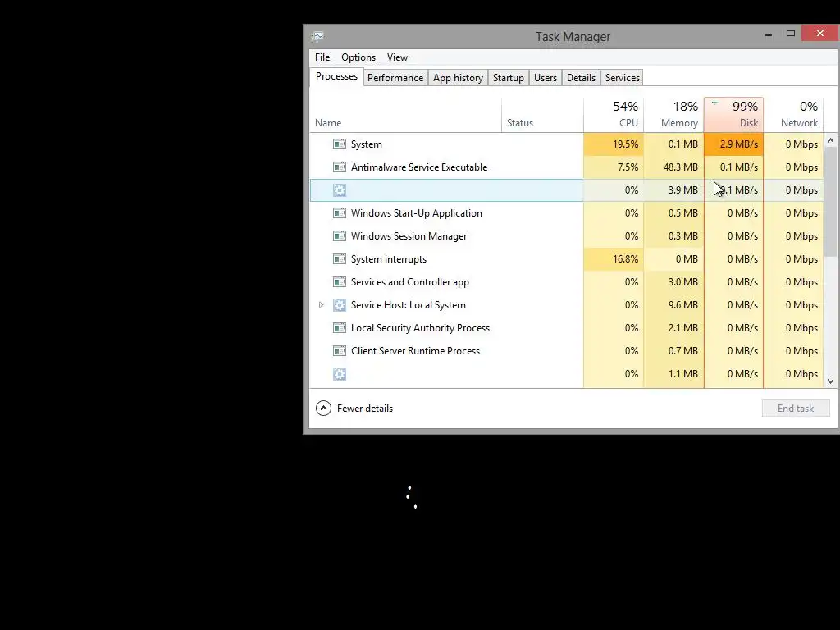
Task: Expand the Service Host: Local System group
Action: (321, 305)
